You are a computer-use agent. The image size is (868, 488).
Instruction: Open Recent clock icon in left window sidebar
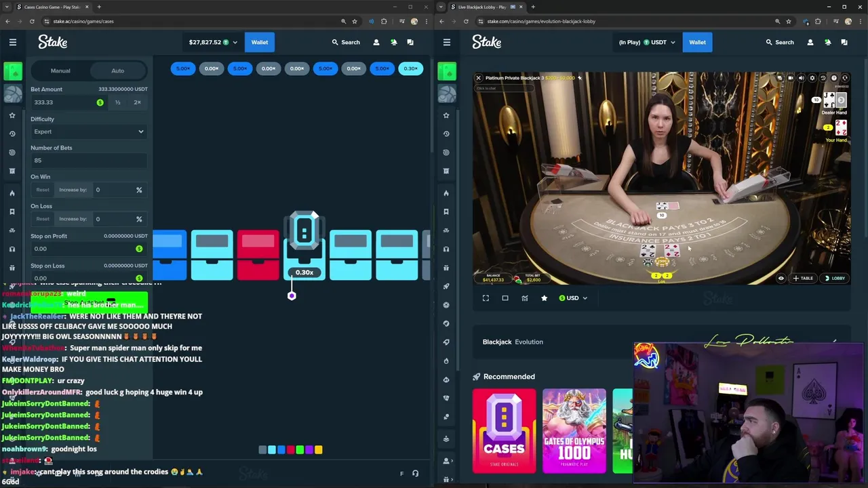[12, 134]
